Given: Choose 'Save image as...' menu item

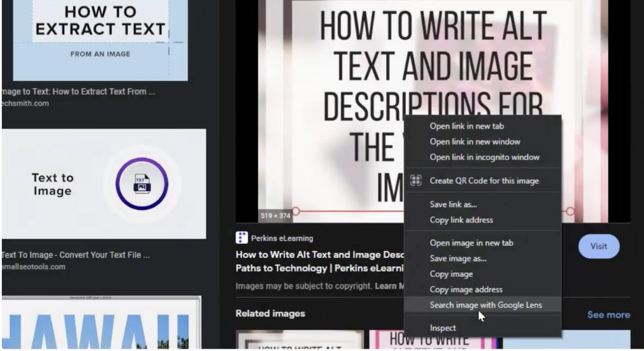Looking at the screenshot, I should pos(458,259).
